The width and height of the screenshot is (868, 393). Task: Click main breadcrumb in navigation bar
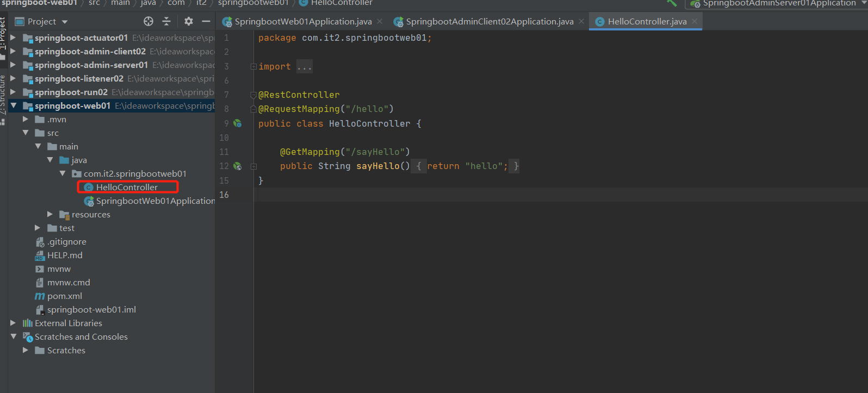pyautogui.click(x=120, y=3)
